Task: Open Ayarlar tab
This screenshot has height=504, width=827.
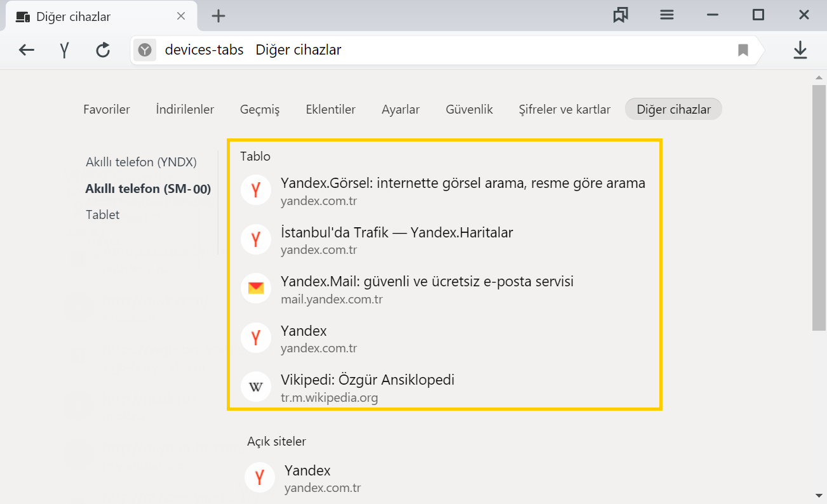Action: pyautogui.click(x=401, y=109)
